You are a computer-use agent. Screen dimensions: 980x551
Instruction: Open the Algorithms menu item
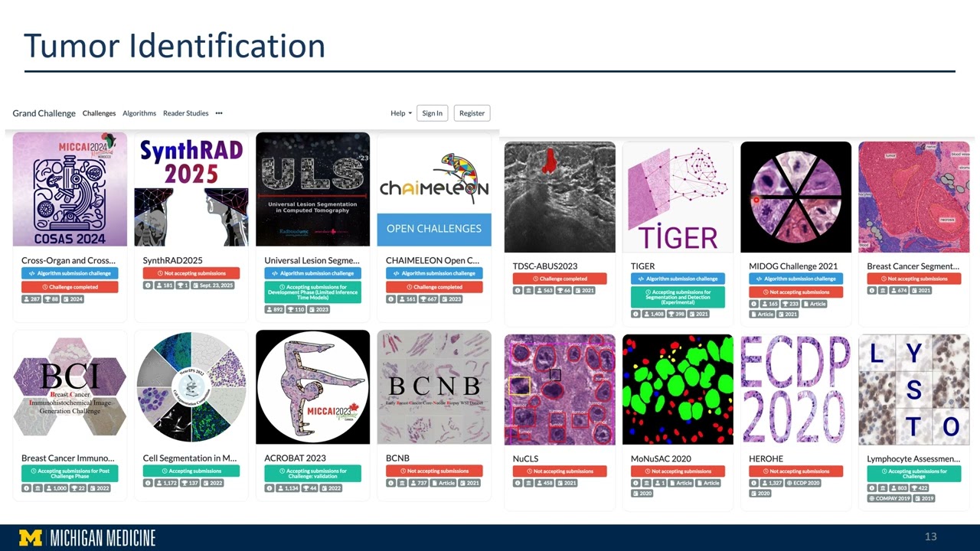pos(139,113)
